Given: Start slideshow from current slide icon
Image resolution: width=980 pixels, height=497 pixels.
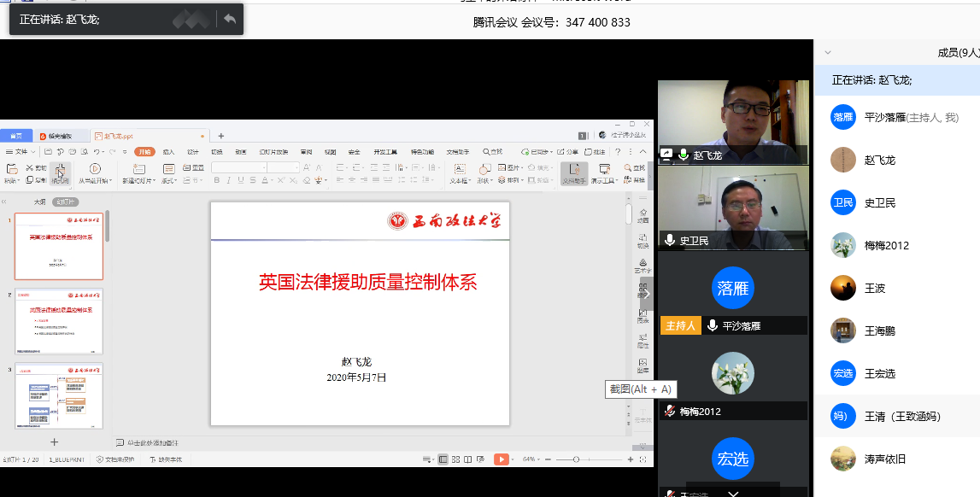Looking at the screenshot, I should (94, 168).
